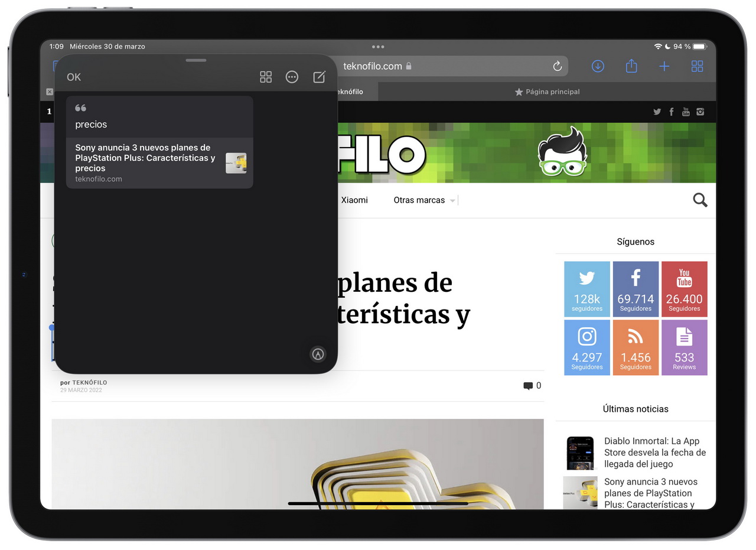Tap the battery 94 % indicator
The width and height of the screenshot is (756, 550).
690,47
